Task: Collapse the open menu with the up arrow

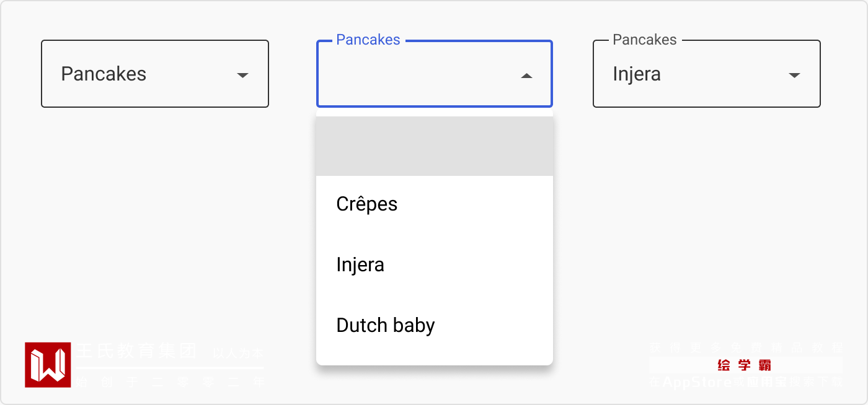Action: pos(526,76)
